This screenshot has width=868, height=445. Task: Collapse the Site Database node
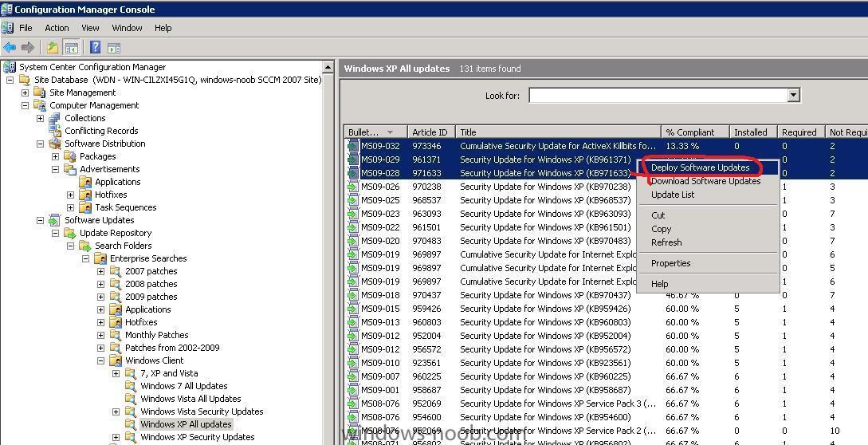(x=10, y=80)
